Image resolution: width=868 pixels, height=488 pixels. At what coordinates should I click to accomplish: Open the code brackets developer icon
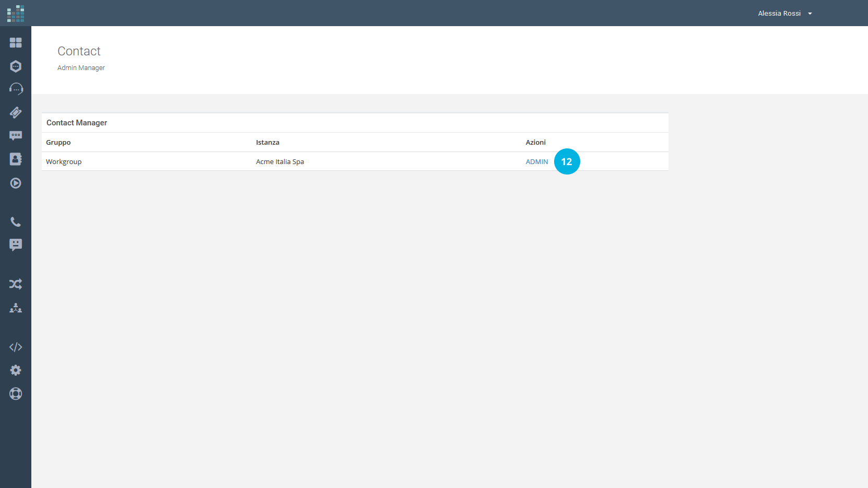[x=16, y=347]
